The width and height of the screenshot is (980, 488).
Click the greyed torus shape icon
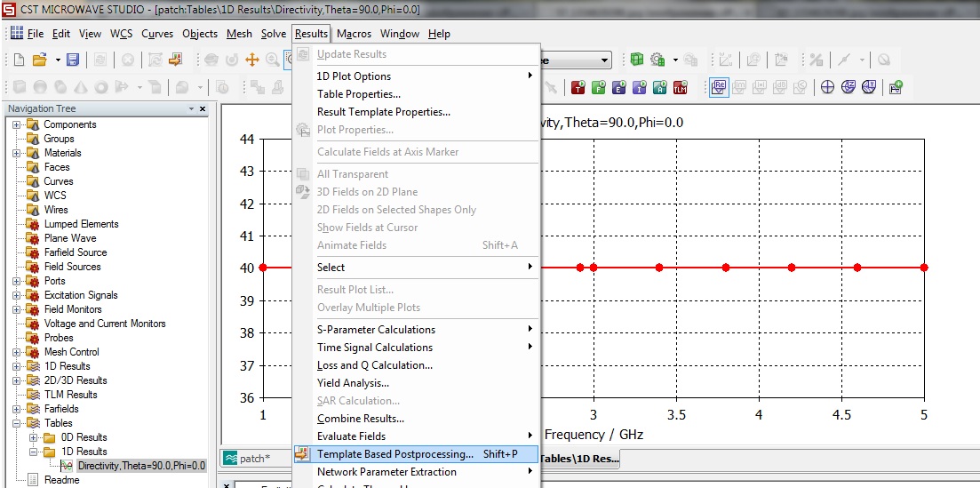coord(101,88)
